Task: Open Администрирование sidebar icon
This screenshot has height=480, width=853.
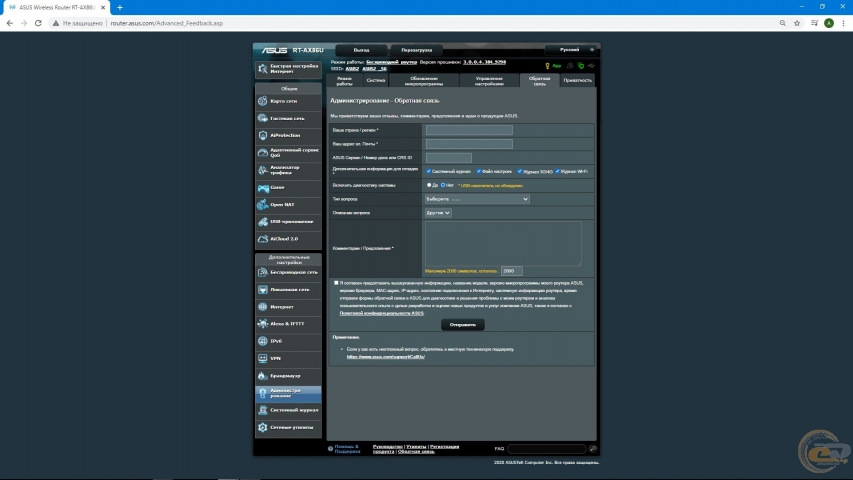Action: (x=263, y=393)
